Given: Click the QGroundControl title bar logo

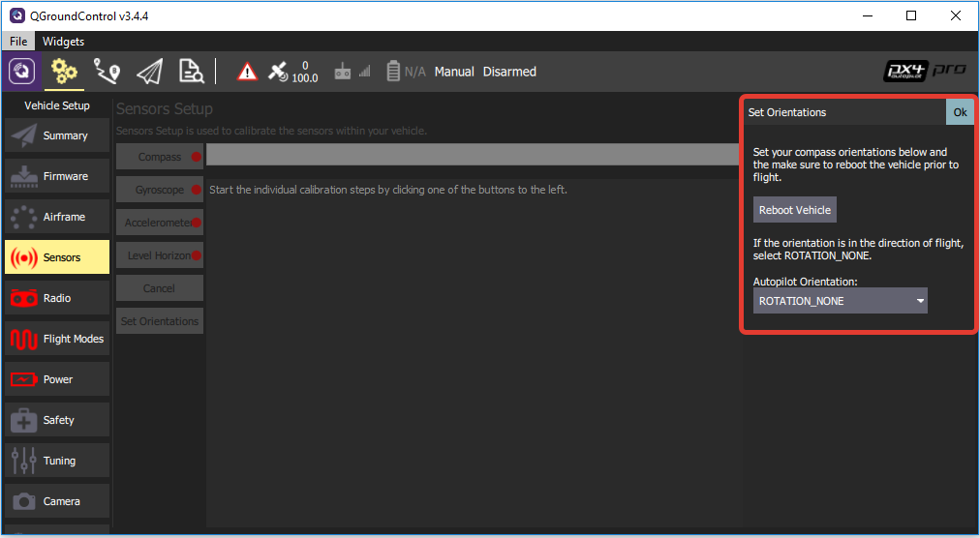Looking at the screenshot, I should click(x=16, y=15).
